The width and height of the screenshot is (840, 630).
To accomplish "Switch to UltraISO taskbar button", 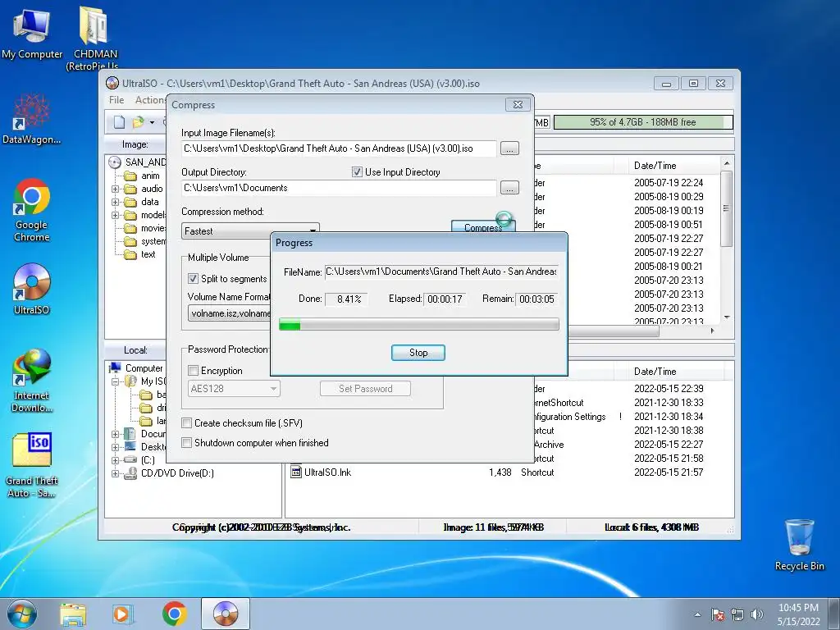I will (226, 614).
